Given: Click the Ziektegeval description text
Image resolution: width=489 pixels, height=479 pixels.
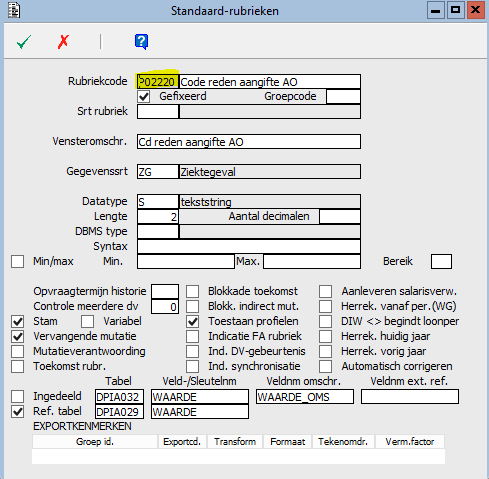Looking at the screenshot, I should pyautogui.click(x=208, y=172).
